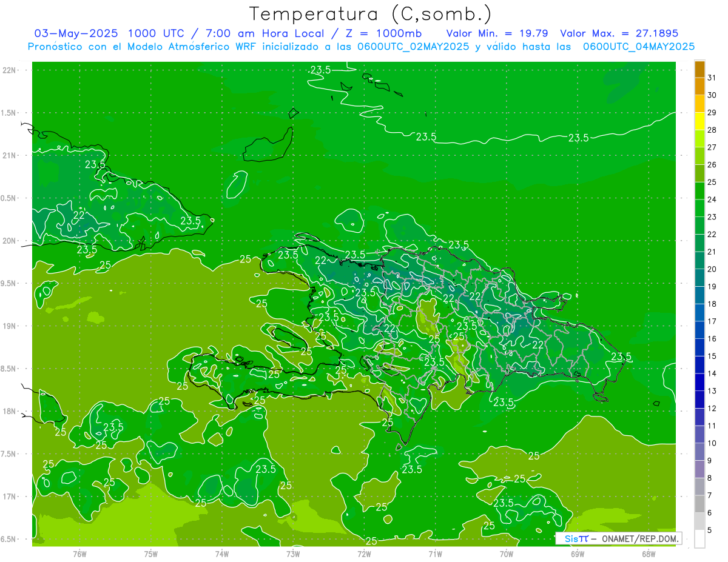
Task: Click the "71W" longitude axis label
Action: 435,554
